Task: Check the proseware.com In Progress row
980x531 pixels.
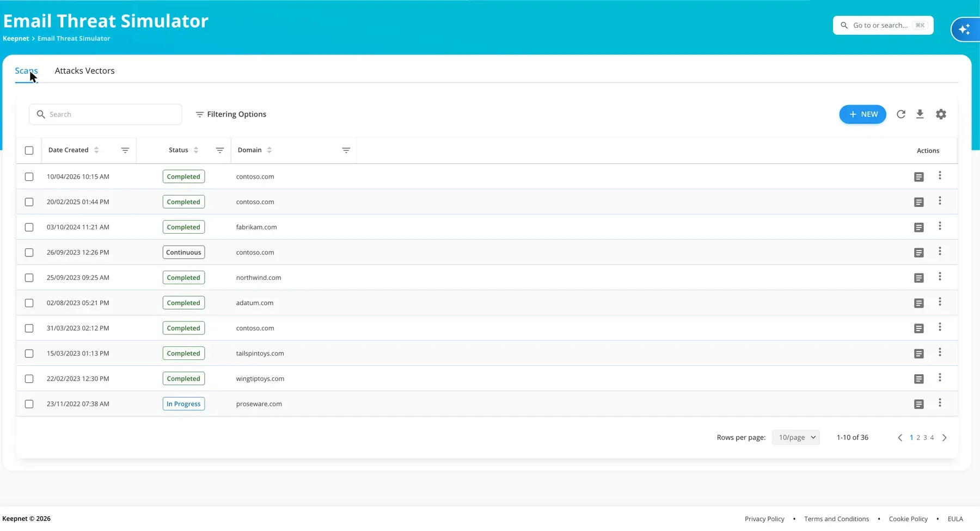Action: (29, 404)
